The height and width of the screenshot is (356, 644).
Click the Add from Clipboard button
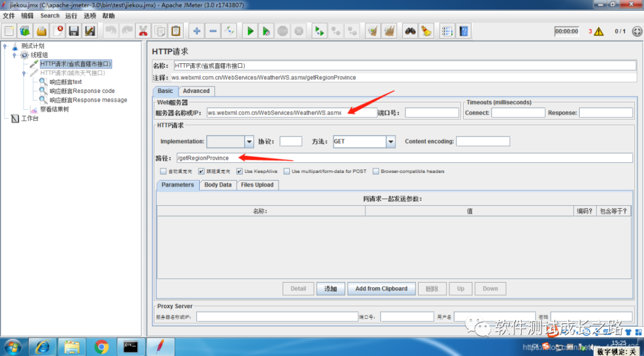coord(382,289)
